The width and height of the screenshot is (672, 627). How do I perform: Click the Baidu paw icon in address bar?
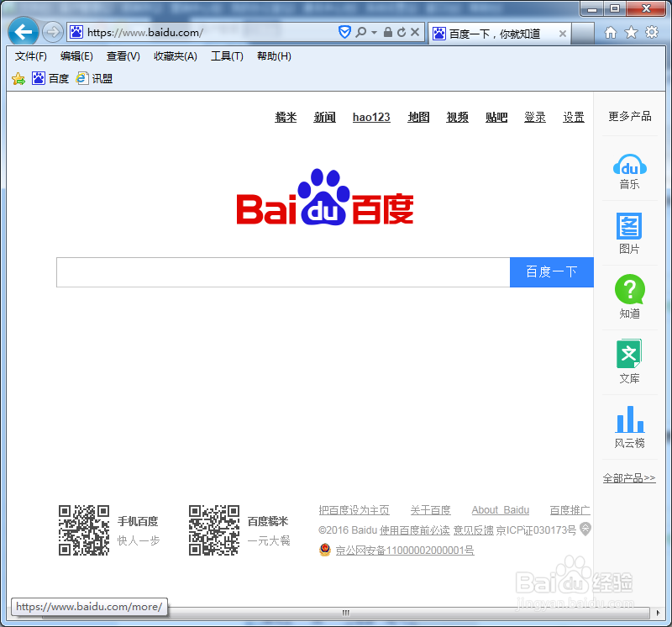(76, 32)
